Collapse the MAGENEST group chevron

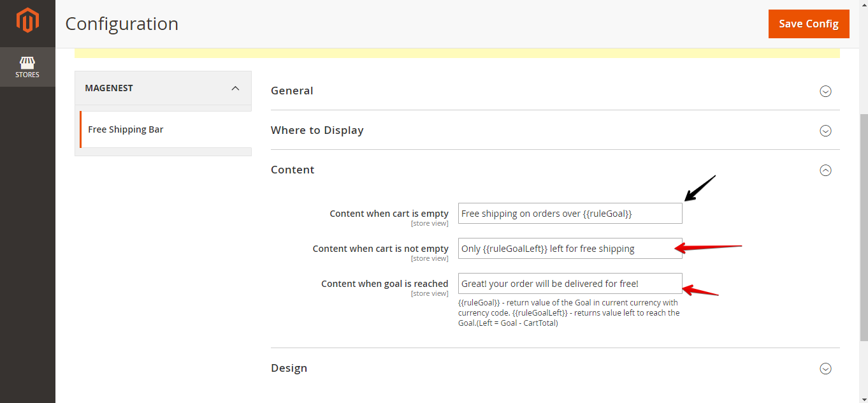coord(235,88)
